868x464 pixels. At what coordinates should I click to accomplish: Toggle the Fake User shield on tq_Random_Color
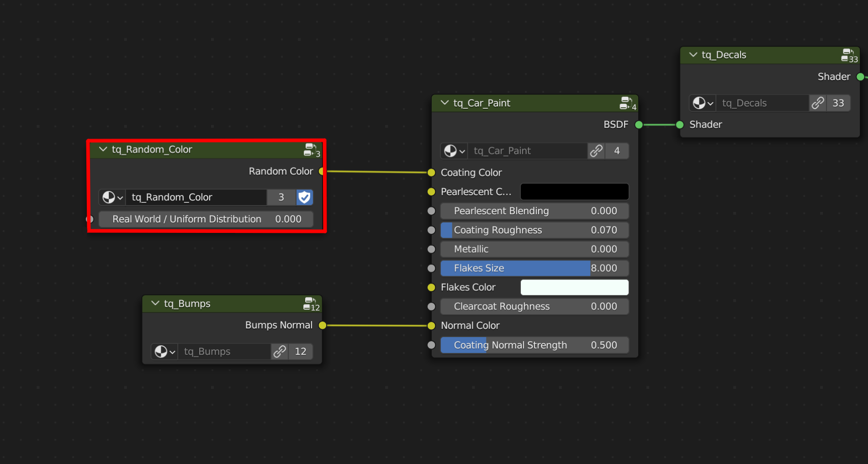click(x=304, y=197)
